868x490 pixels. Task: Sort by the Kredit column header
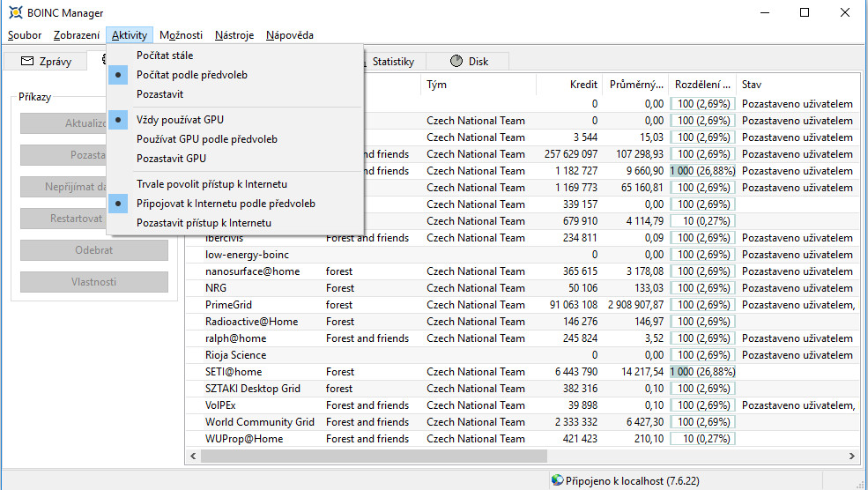[568, 84]
